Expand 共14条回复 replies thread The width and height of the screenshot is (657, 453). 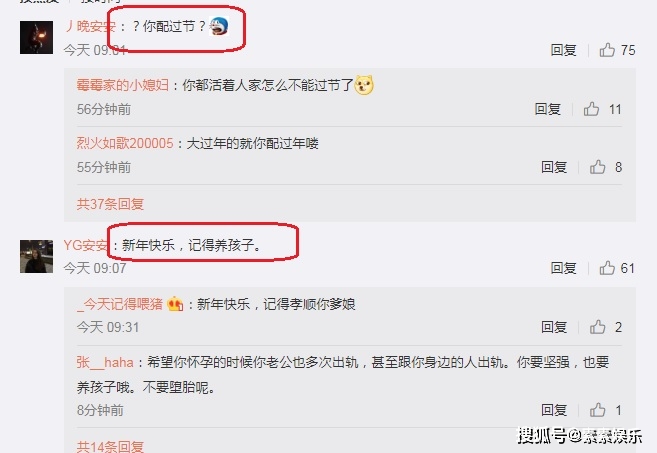coord(110,446)
